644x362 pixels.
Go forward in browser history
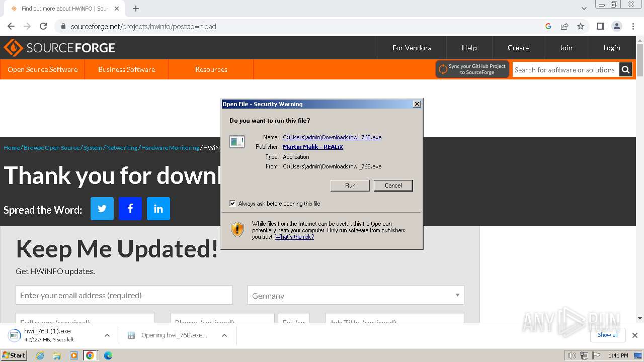click(27, 26)
